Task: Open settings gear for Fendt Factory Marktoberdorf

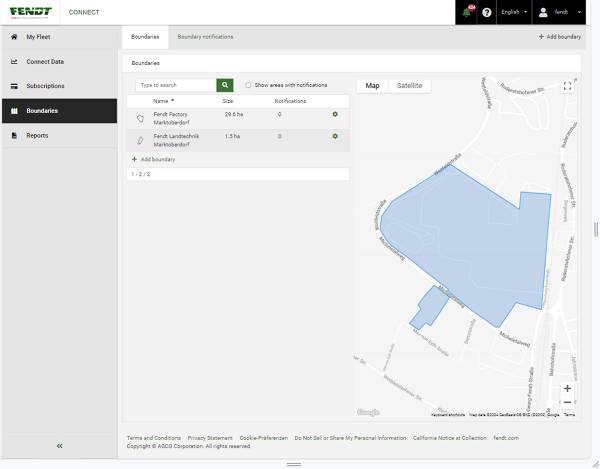Action: [335, 116]
